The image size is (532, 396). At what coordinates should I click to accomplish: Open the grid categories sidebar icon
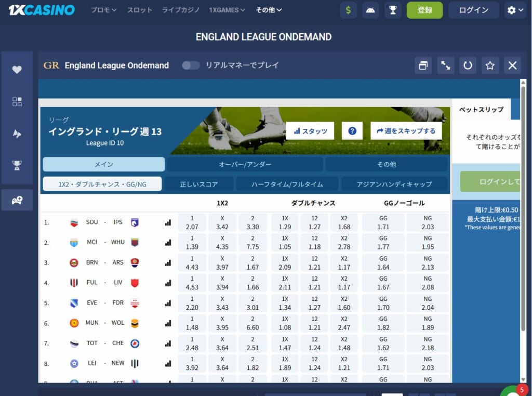click(x=17, y=101)
